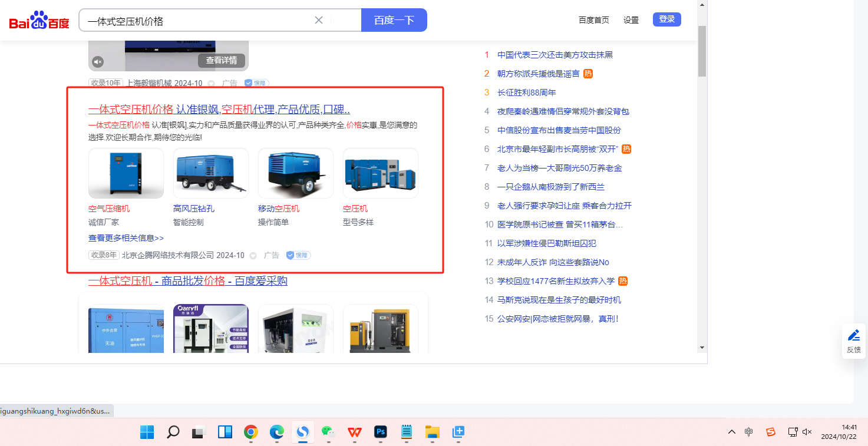Open hot search 未成年人反诈 向这些套路说No

(x=553, y=262)
